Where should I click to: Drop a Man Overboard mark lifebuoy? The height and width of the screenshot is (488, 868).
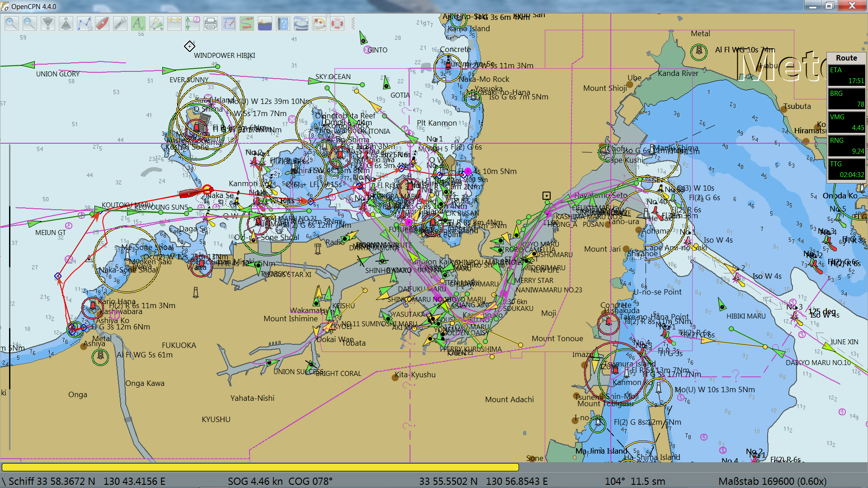tap(337, 23)
